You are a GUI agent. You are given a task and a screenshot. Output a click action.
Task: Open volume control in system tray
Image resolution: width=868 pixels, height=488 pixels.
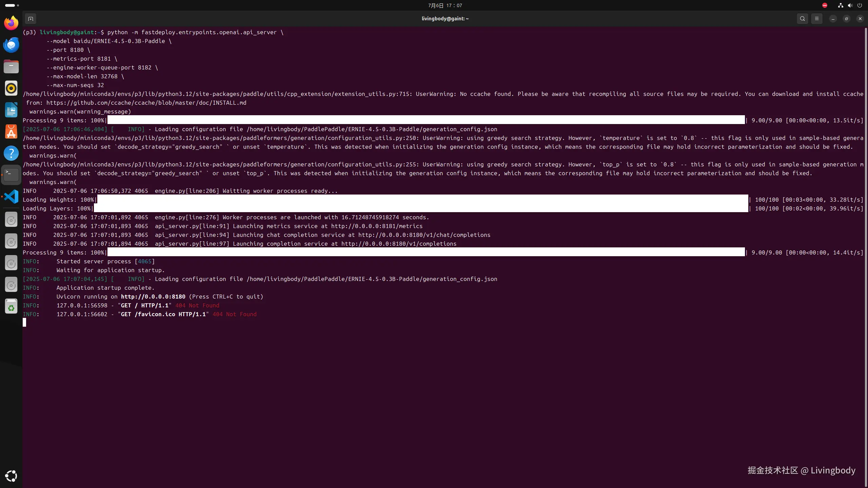point(850,5)
